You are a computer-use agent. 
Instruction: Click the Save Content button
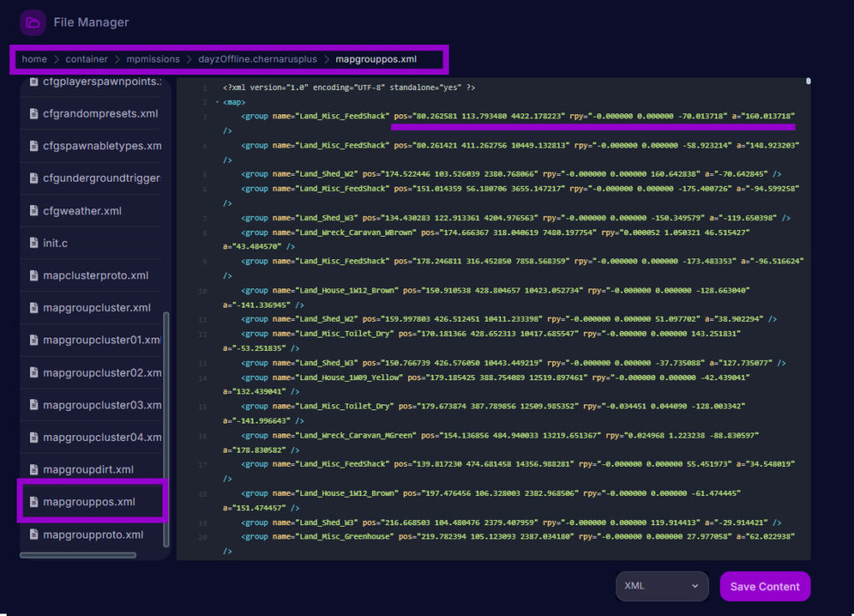point(765,586)
